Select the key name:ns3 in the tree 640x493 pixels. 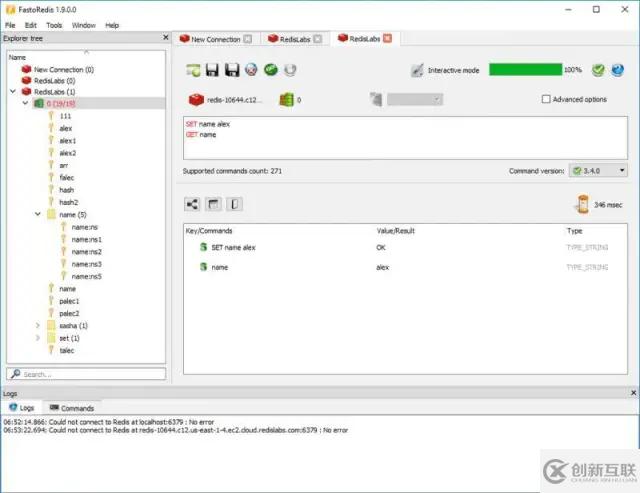pyautogui.click(x=87, y=264)
